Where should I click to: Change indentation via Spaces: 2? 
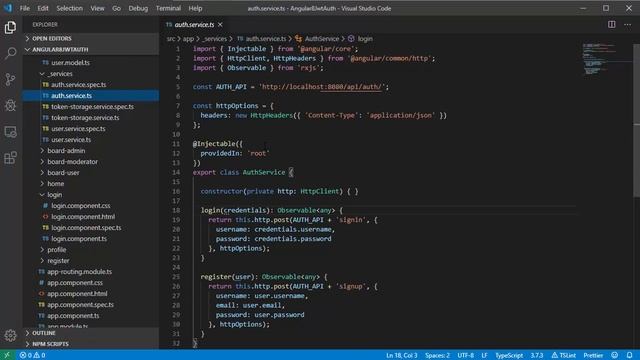[437, 356]
